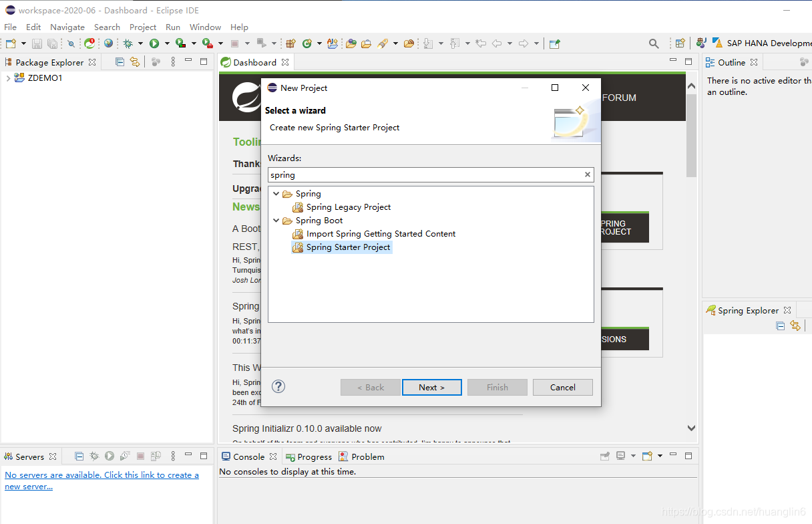Open the Window menu
The width and height of the screenshot is (812, 524).
[205, 27]
